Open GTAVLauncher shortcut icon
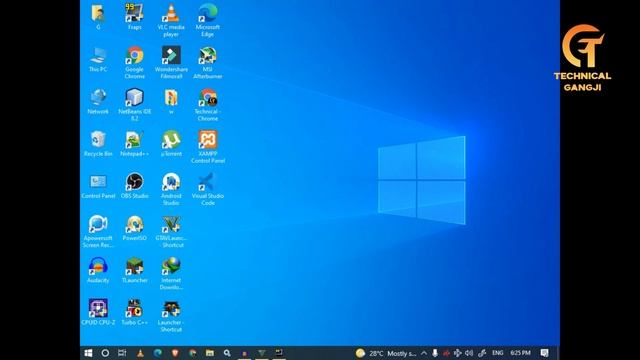The image size is (640, 360). coord(171,231)
